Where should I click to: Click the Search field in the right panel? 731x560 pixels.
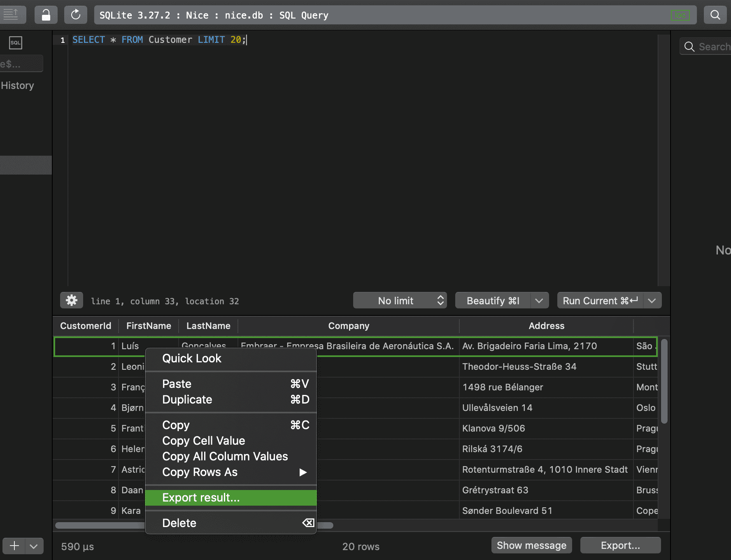706,47
